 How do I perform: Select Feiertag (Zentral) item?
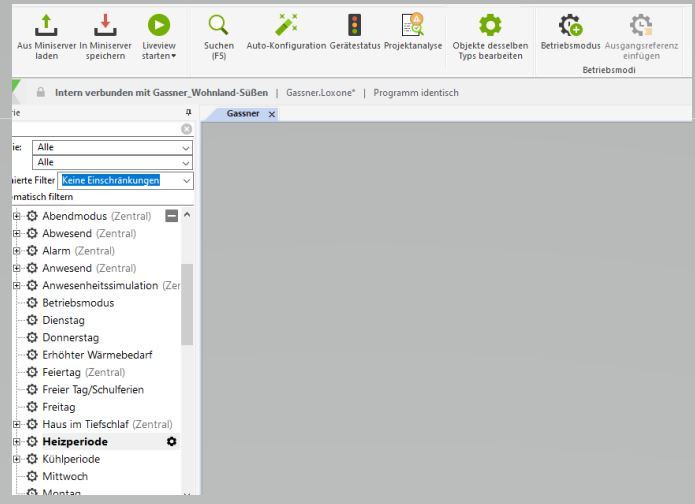coord(84,372)
